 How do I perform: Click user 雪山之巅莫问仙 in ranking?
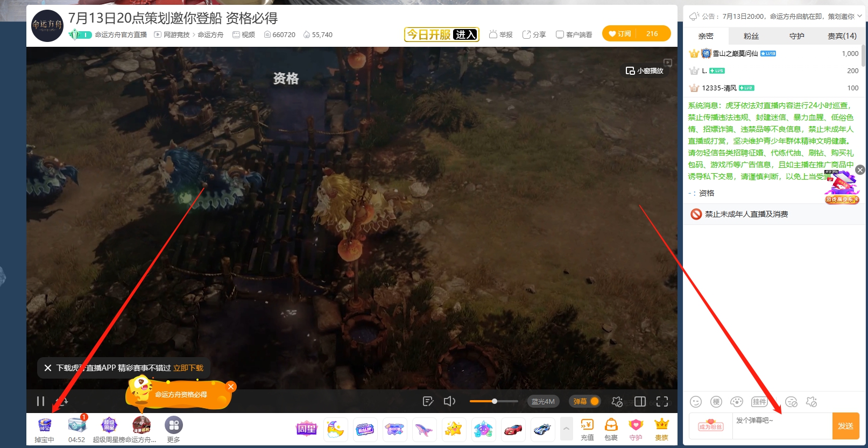pos(735,53)
